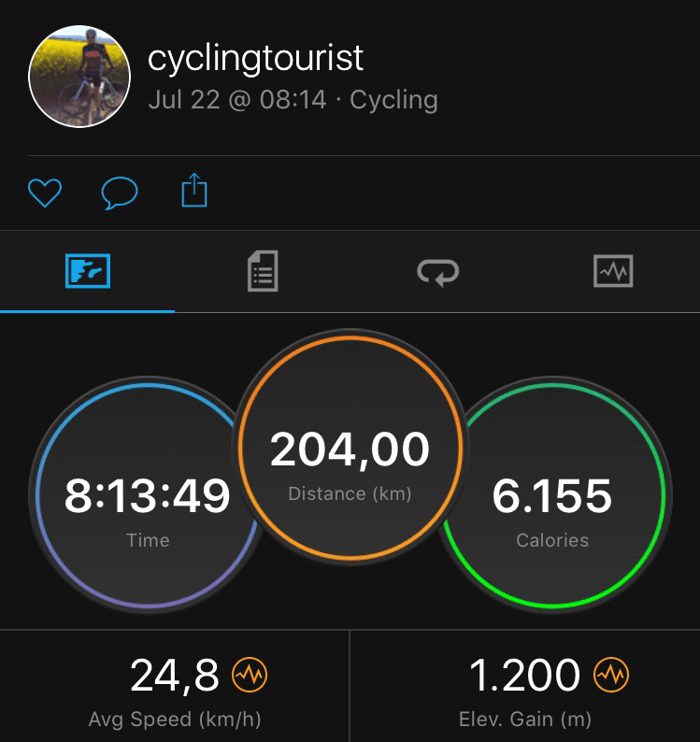Select the 24,8 Avg Speed value
This screenshot has height=742, width=700.
174,675
